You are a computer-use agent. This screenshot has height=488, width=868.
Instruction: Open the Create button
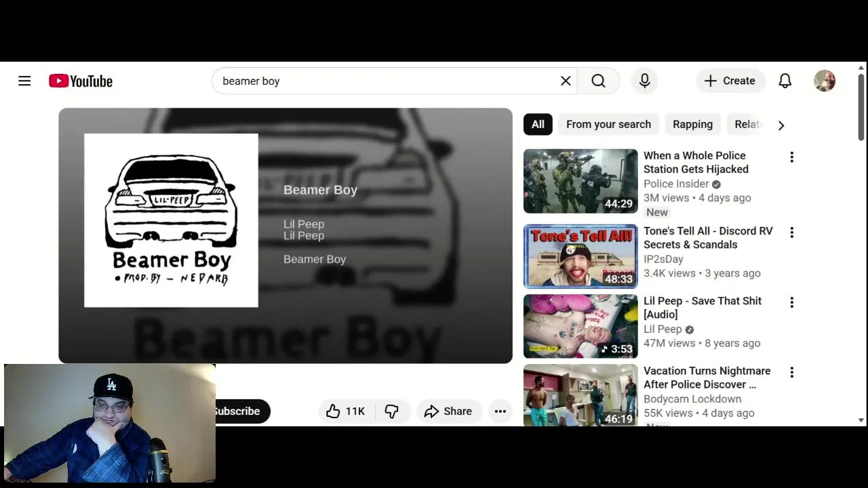pyautogui.click(x=730, y=81)
